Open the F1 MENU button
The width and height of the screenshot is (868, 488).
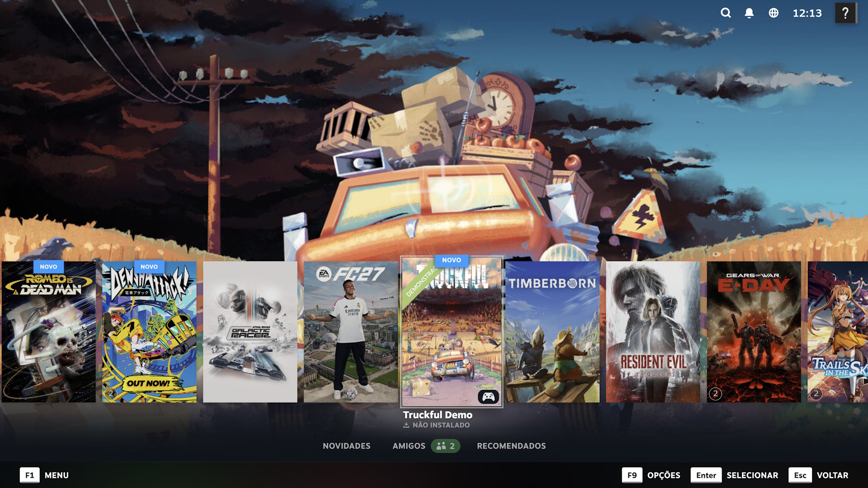[44, 475]
